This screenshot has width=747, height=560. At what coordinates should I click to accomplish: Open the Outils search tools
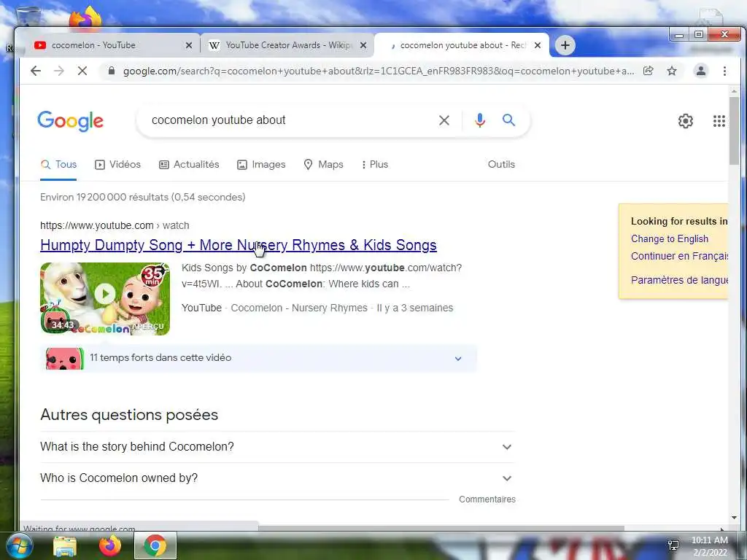click(501, 164)
